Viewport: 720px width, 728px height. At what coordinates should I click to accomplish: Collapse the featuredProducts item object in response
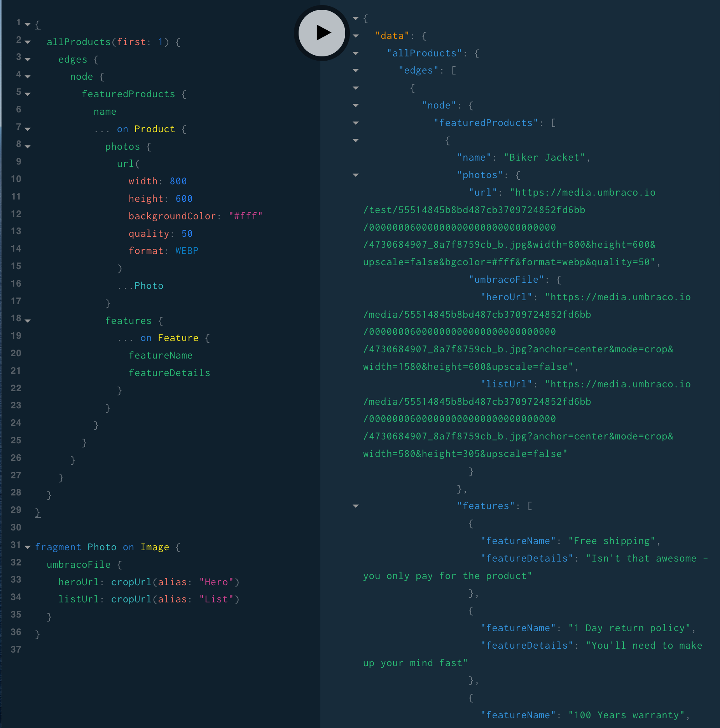356,140
